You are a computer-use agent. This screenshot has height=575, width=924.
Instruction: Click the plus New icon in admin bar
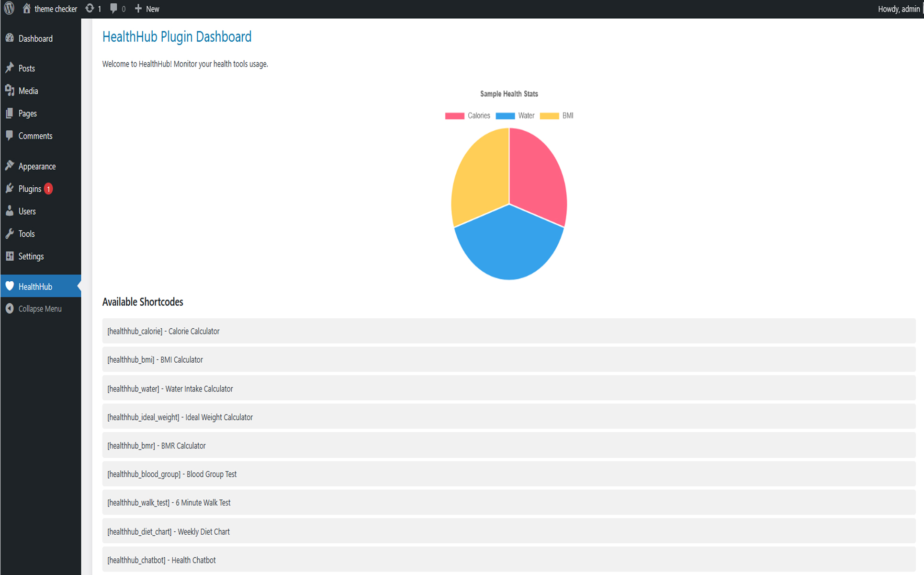138,9
